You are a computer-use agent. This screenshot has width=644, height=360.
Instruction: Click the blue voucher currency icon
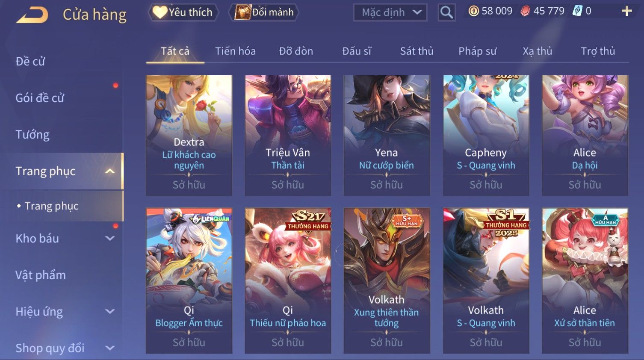coord(577,11)
